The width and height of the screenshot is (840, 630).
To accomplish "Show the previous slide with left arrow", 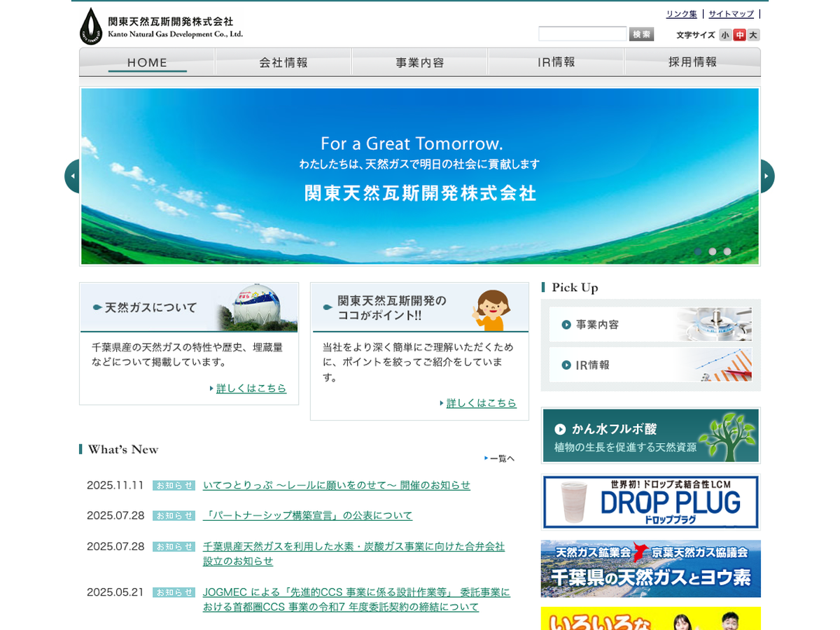I will (x=72, y=176).
